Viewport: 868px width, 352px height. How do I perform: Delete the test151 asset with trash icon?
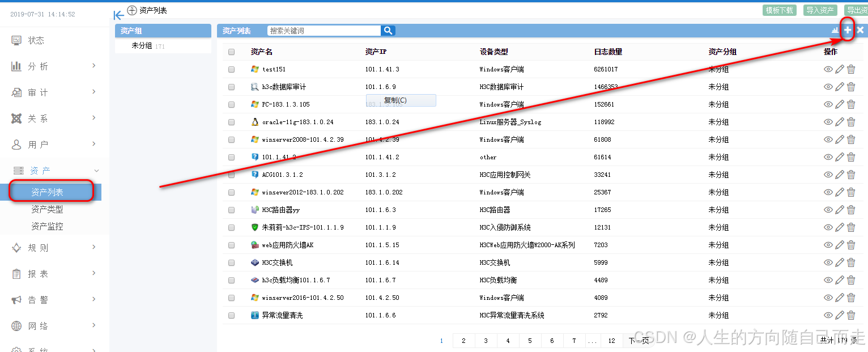click(851, 69)
